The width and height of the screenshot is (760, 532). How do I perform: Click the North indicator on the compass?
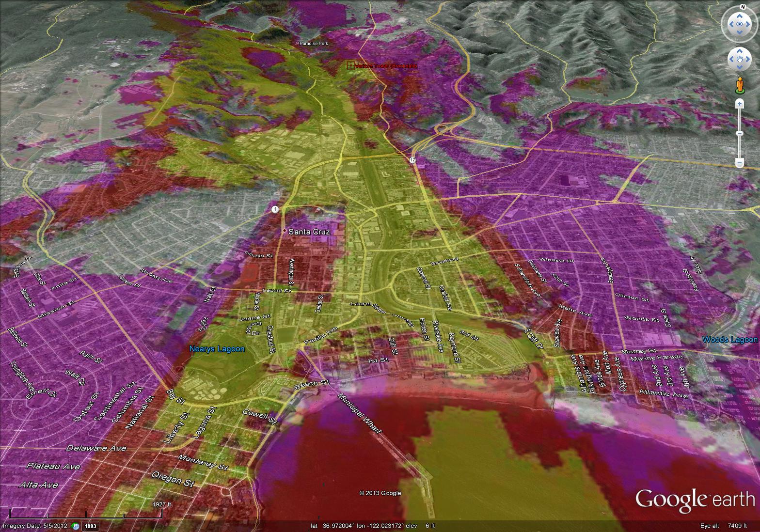point(743,7)
